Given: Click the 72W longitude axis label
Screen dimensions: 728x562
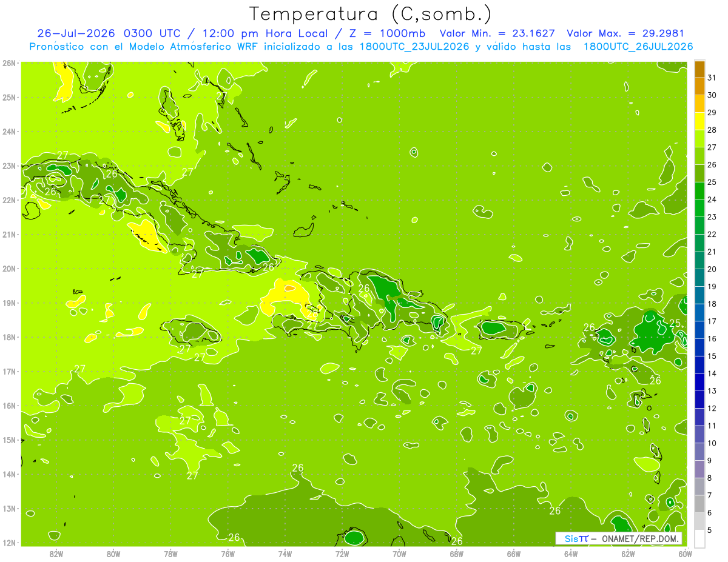Looking at the screenshot, I should [x=342, y=554].
